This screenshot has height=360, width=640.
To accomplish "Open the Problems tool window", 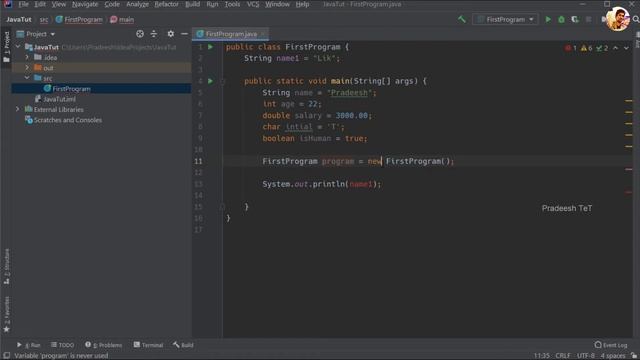I will tap(103, 345).
